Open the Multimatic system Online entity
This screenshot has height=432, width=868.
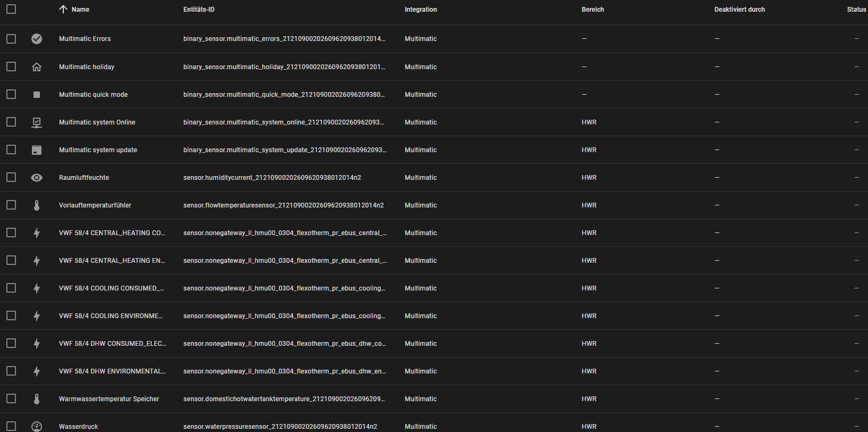(97, 122)
